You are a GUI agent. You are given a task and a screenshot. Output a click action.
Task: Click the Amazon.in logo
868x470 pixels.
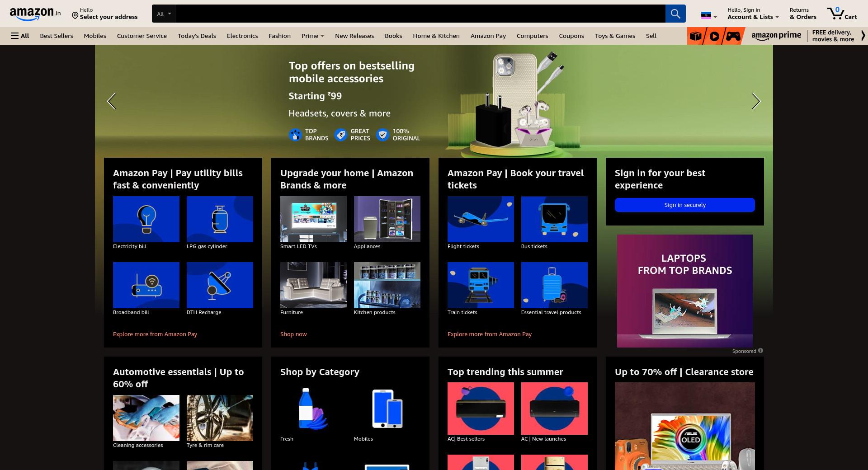click(35, 14)
